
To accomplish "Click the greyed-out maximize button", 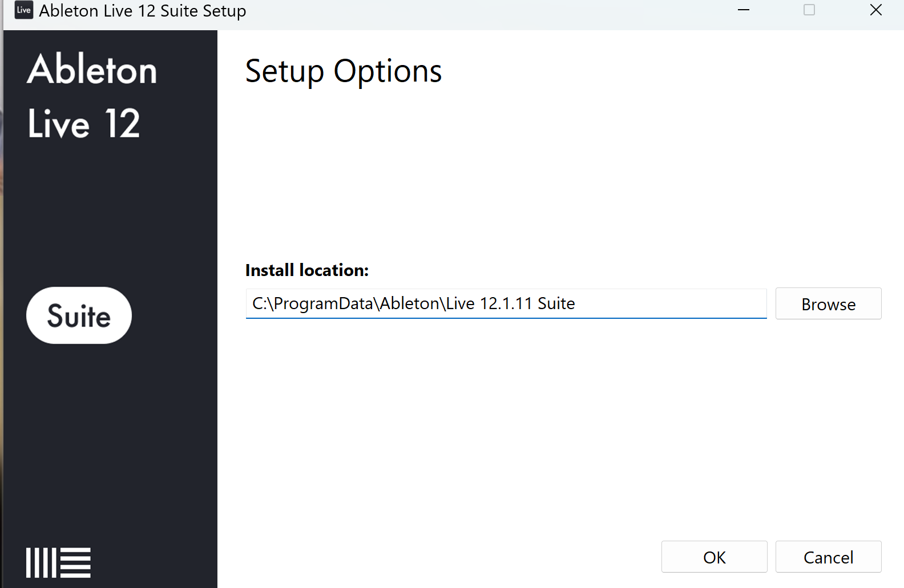I will (809, 10).
